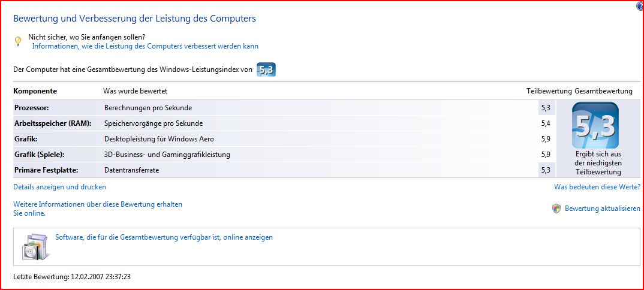This screenshot has height=290, width=644.
Task: Click the large 5,3 overall score badge
Action: click(x=595, y=125)
